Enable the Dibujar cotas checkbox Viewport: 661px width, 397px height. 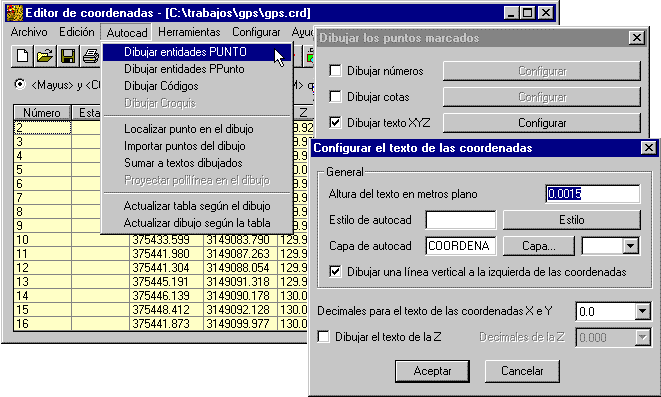pyautogui.click(x=335, y=97)
